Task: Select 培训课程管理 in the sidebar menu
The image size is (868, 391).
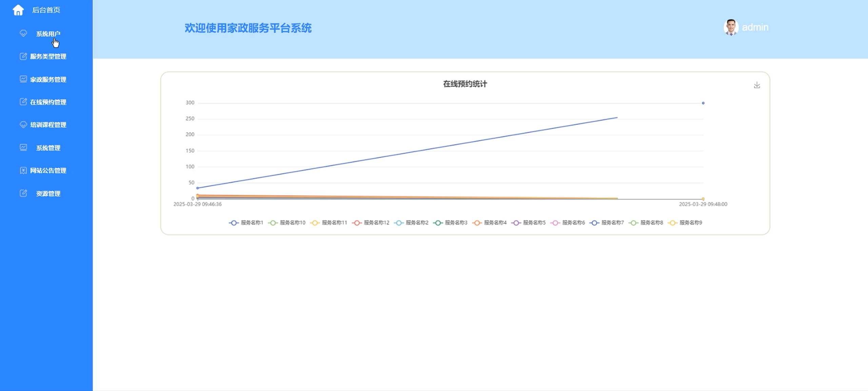Action: pyautogui.click(x=48, y=125)
